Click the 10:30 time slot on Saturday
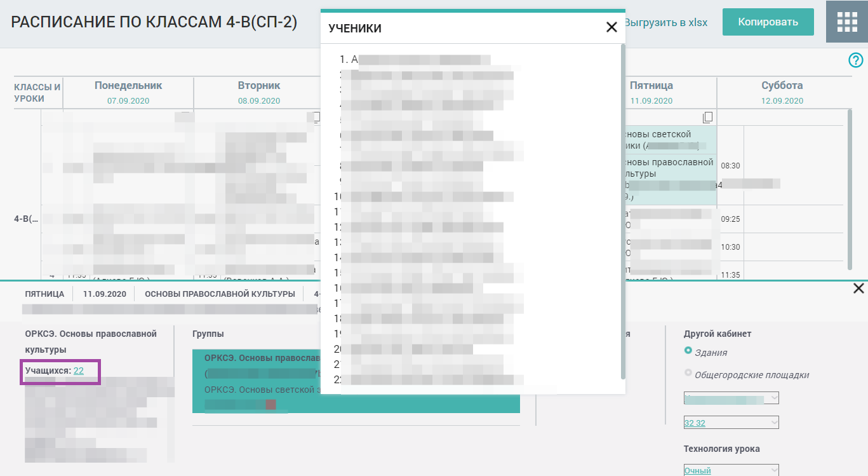This screenshot has width=868, height=476. point(730,247)
